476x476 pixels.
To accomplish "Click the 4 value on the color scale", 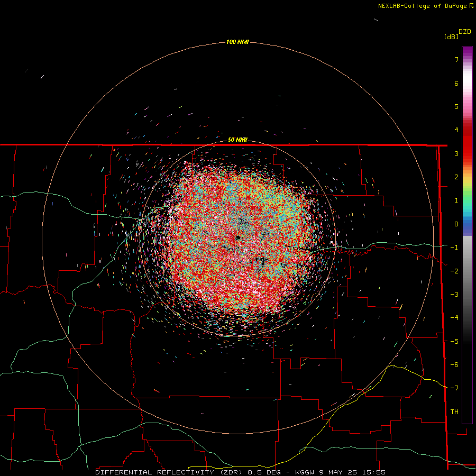I will coord(456,130).
